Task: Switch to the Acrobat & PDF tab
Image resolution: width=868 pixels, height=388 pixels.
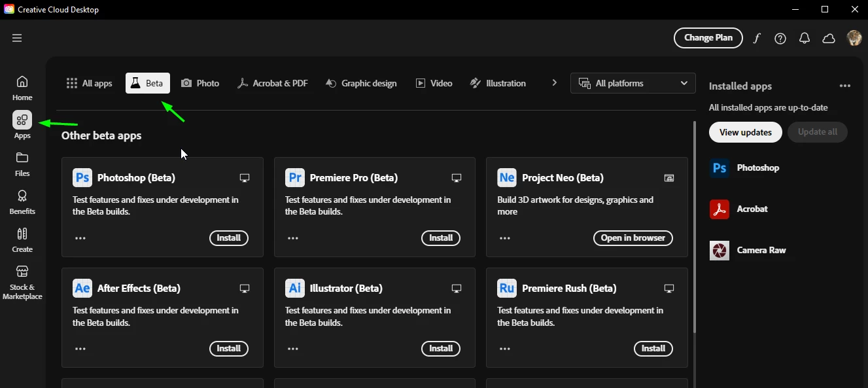Action: [273, 83]
